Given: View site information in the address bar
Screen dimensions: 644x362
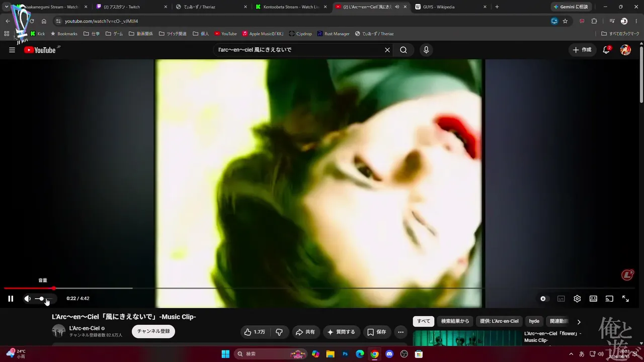Looking at the screenshot, I should [58, 21].
